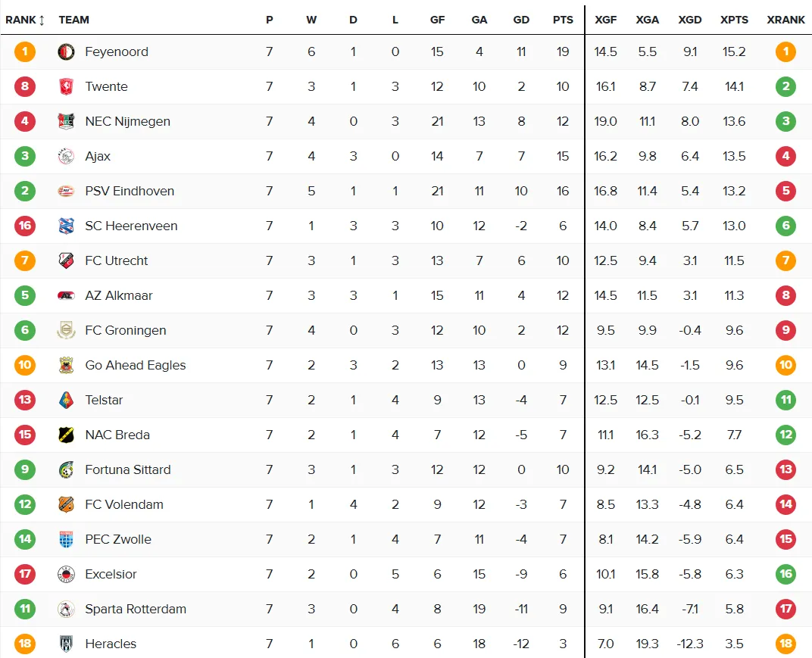Toggle sort order on the RANK column
Image resolution: width=812 pixels, height=658 pixels.
click(x=25, y=20)
